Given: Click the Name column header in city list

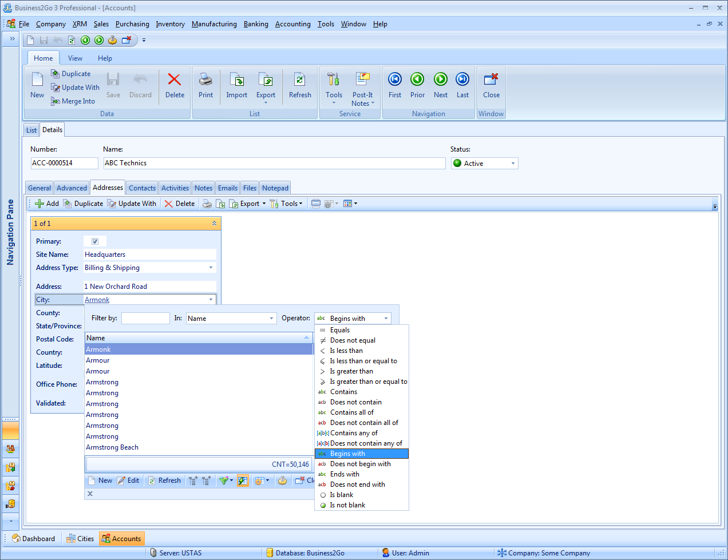Looking at the screenshot, I should pos(199,338).
